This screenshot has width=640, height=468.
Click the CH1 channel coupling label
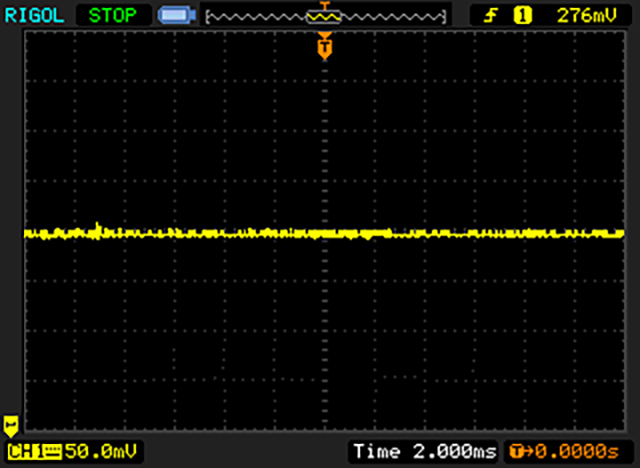coord(34,451)
